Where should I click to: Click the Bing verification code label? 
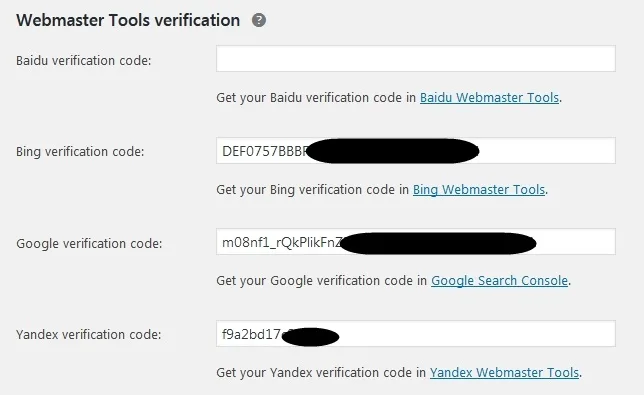point(80,152)
